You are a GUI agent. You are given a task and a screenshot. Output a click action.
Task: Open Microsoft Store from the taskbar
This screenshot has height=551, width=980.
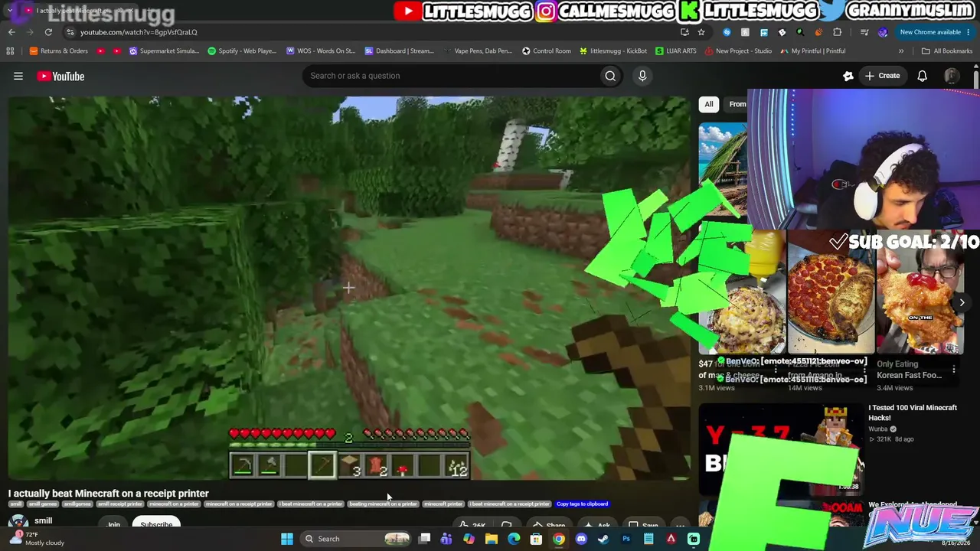(536, 539)
